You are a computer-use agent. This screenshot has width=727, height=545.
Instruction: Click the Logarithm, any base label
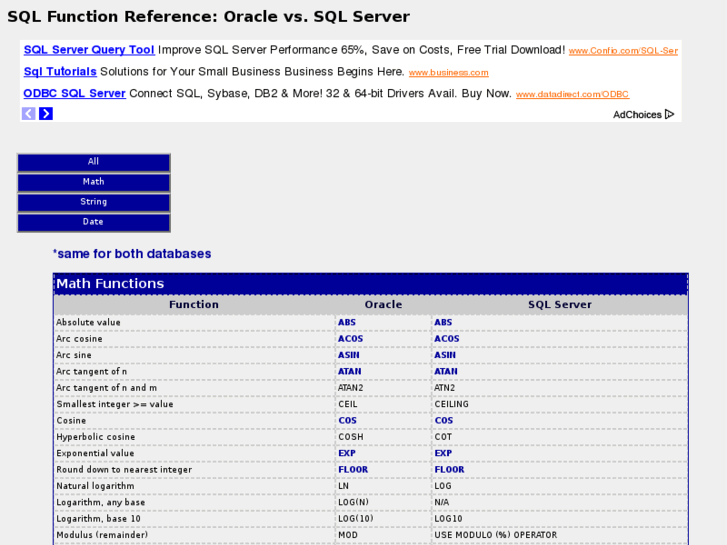101,502
